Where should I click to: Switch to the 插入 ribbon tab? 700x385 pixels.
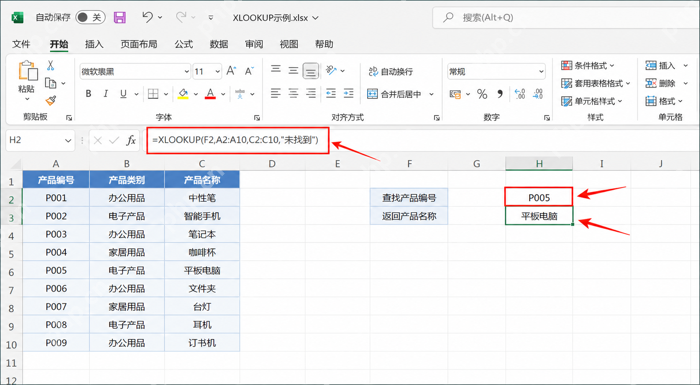point(94,44)
